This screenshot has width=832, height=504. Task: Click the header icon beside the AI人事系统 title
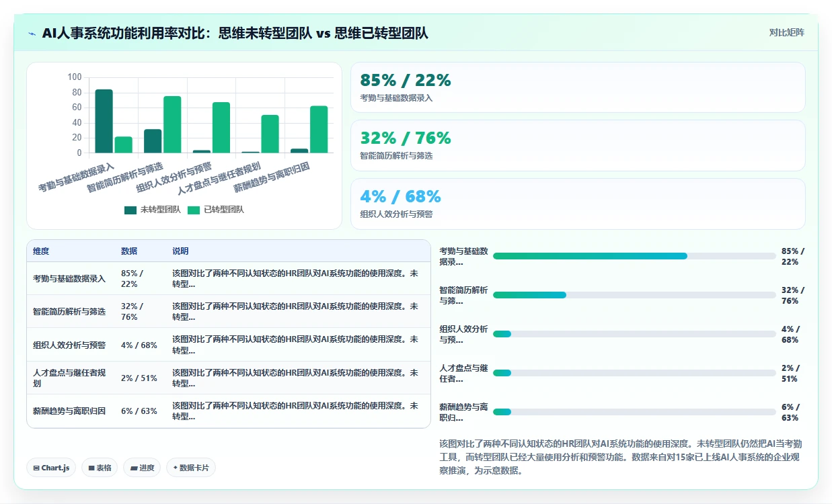tap(32, 34)
